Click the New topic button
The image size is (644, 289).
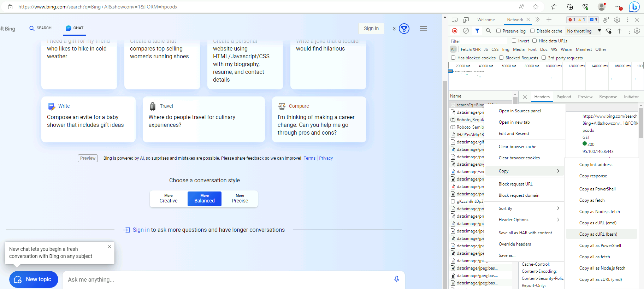coord(34,279)
